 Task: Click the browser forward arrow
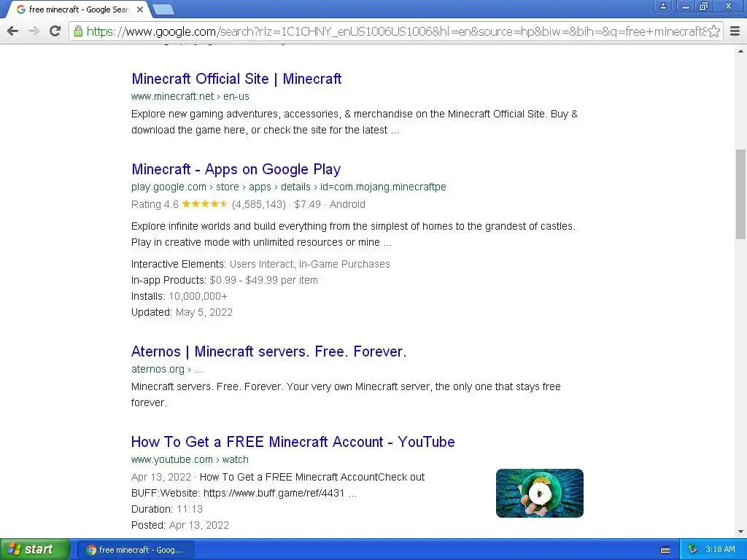point(34,31)
